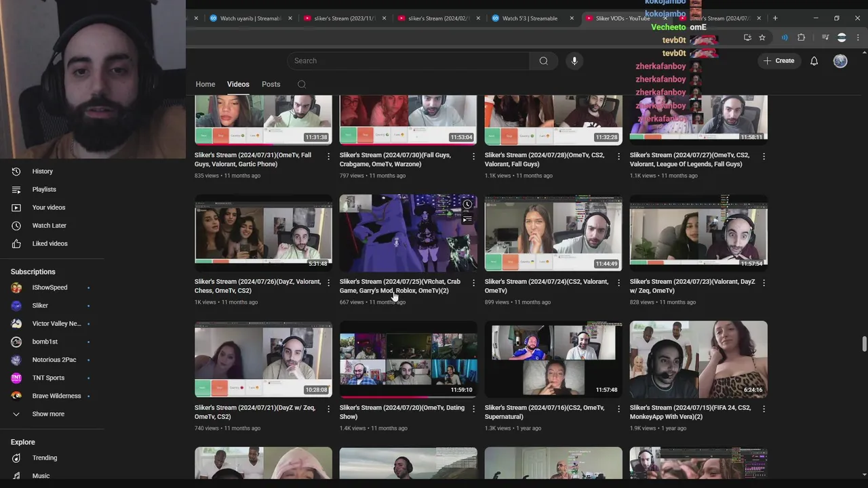Open options menu for 2024/07/26 stream video
868x488 pixels.
(x=328, y=282)
